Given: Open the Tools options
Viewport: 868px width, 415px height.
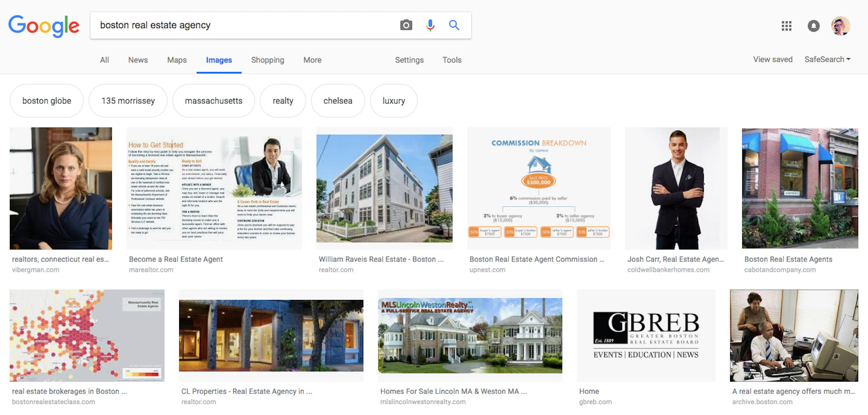Looking at the screenshot, I should (452, 60).
